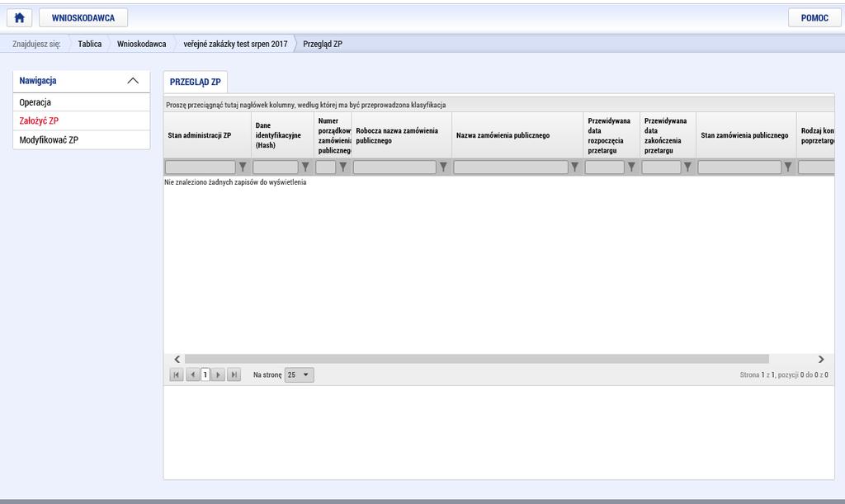This screenshot has height=504, width=845.
Task: Open filter icon for data rozpoczęcia przetargu
Action: point(631,167)
